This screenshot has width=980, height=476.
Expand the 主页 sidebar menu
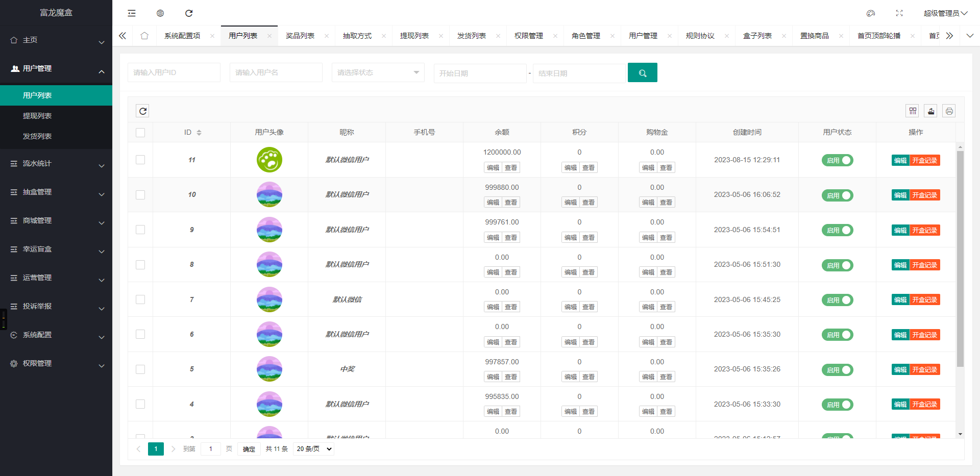pos(56,40)
